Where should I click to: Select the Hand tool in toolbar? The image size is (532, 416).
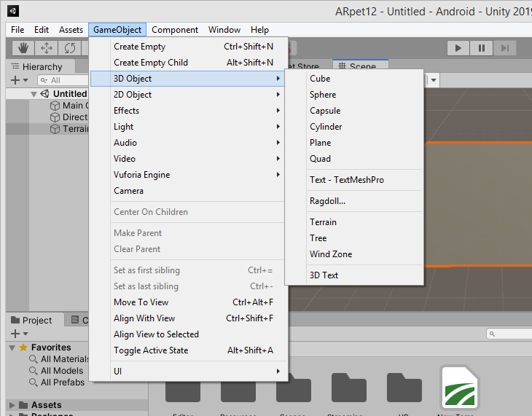tap(23, 48)
